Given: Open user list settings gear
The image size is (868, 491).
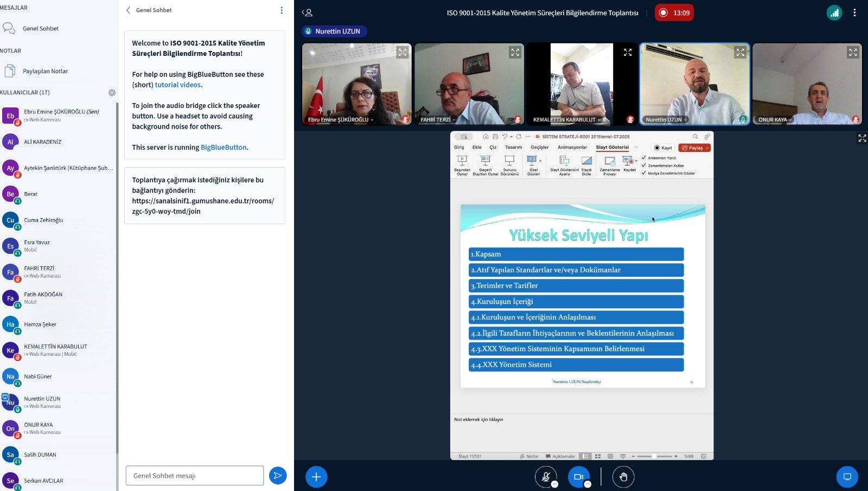Looking at the screenshot, I should 112,93.
